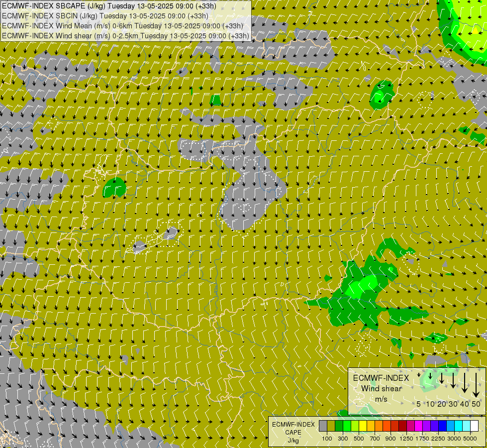This screenshot has height=448, width=487.
Task: Click 'ECMWF-INDEX' text in the CAPE legend
Action: 293,425
